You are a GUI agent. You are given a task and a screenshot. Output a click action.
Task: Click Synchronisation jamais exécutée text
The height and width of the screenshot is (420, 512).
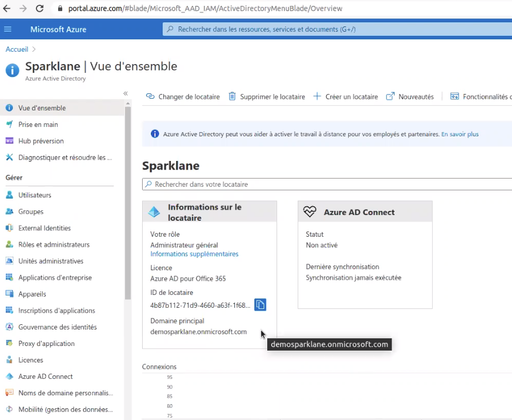(x=353, y=278)
